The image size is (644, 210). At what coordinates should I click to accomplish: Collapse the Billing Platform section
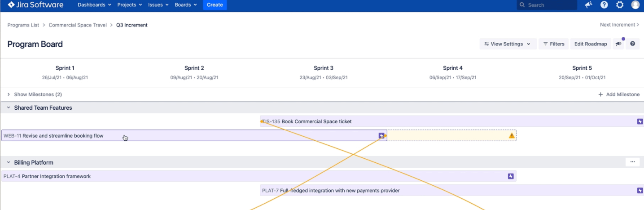click(9, 163)
